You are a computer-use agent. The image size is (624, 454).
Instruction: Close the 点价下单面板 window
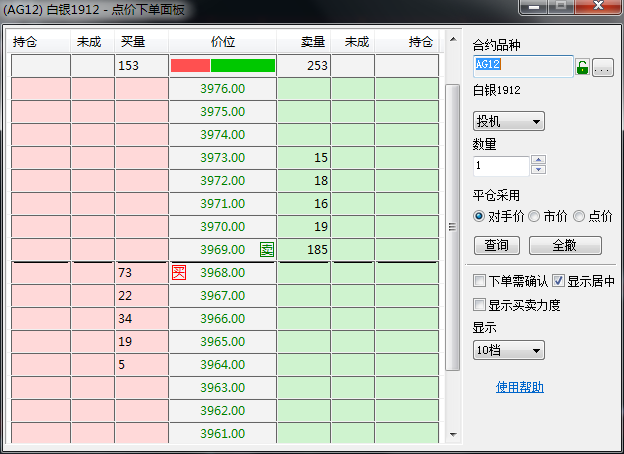598,6
